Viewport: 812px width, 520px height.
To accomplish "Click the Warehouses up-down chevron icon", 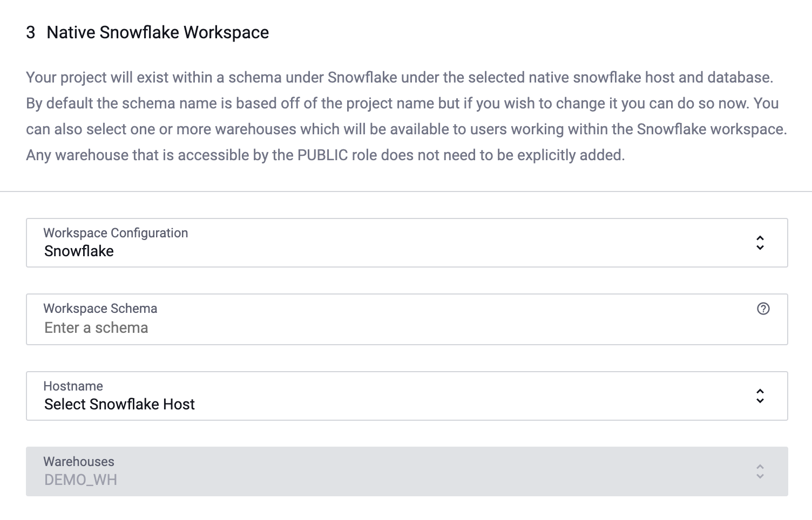I will click(760, 471).
